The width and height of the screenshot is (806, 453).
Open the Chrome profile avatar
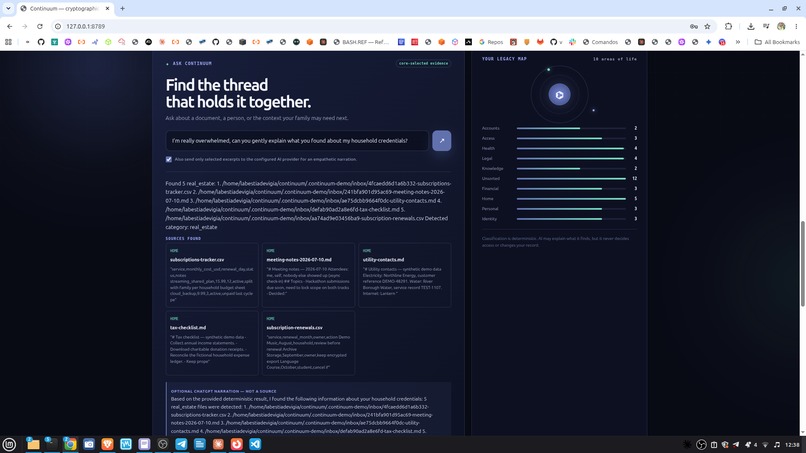click(x=781, y=26)
